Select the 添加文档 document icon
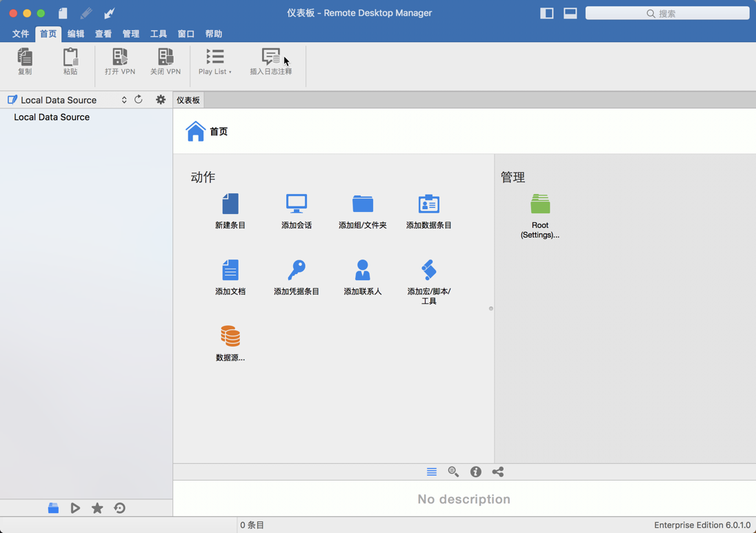 pos(230,270)
